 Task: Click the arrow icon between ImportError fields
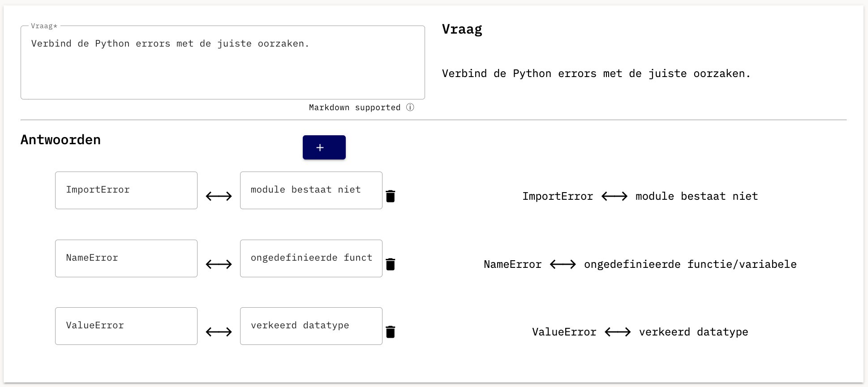(x=219, y=196)
